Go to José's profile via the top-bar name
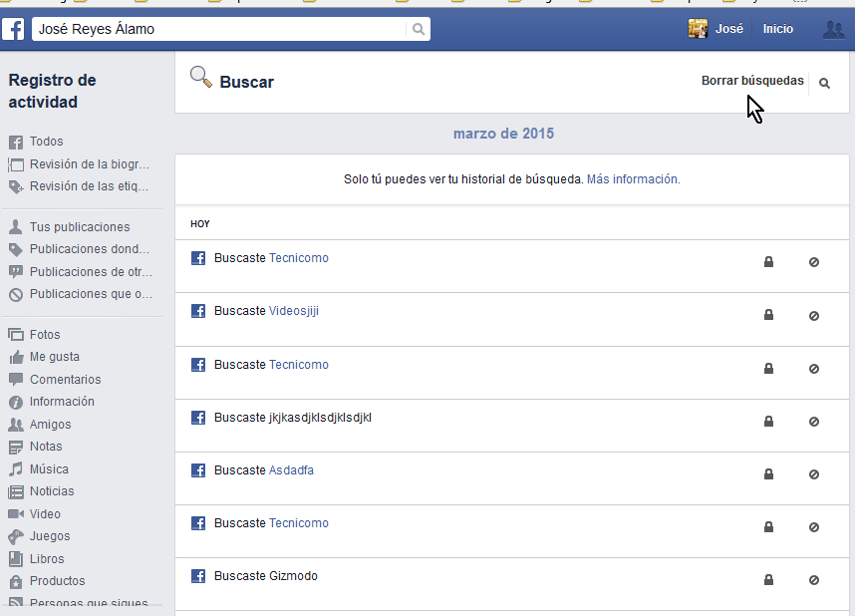Image resolution: width=855 pixels, height=616 pixels. click(729, 29)
